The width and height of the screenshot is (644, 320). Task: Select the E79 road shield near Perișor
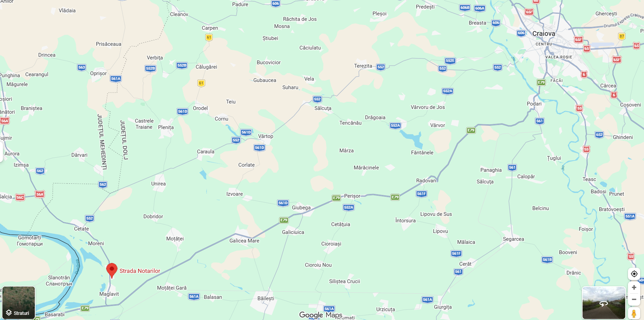[x=336, y=198]
